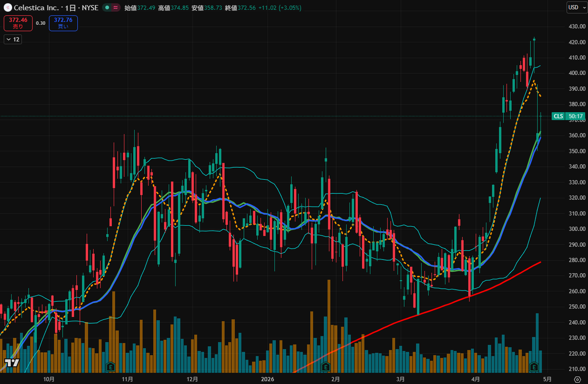588x384 pixels.
Task: Expand the collapsed 12 indicators legend
Action: (x=13, y=40)
